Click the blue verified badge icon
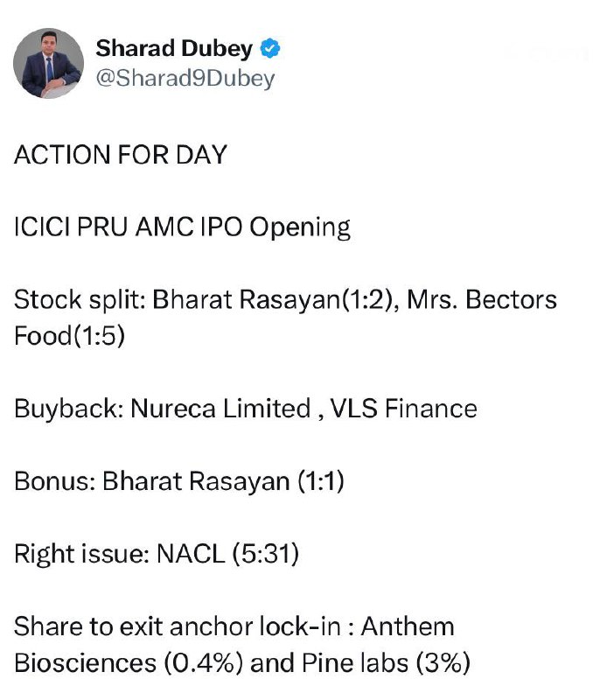Image resolution: width=614 pixels, height=700 pixels. click(x=270, y=49)
